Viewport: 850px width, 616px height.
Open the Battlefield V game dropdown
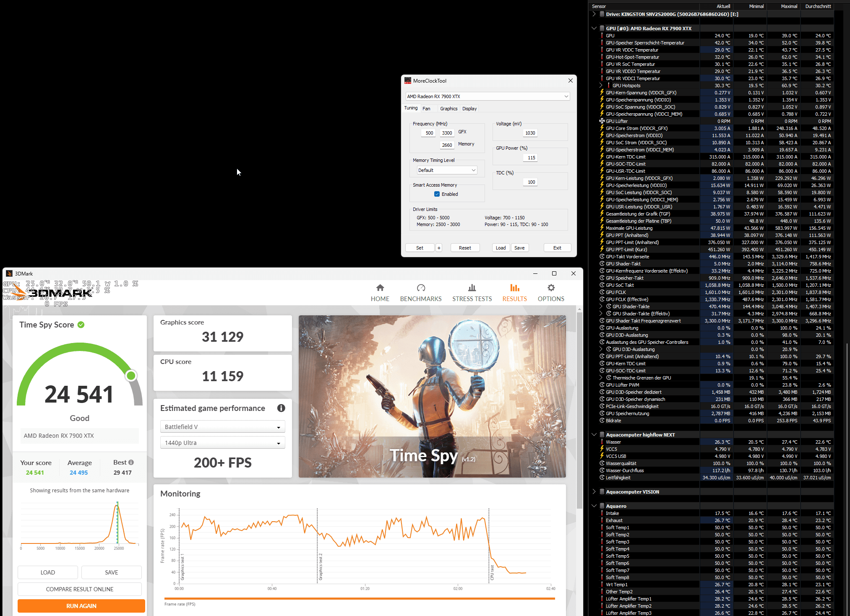pyautogui.click(x=222, y=427)
